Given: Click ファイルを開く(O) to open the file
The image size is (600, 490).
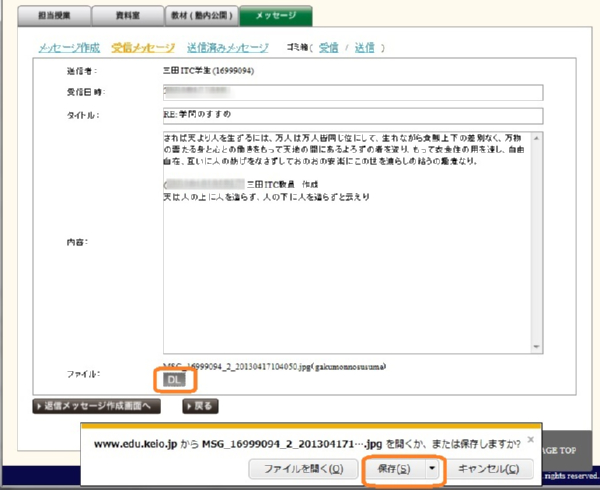Looking at the screenshot, I should pyautogui.click(x=302, y=468).
